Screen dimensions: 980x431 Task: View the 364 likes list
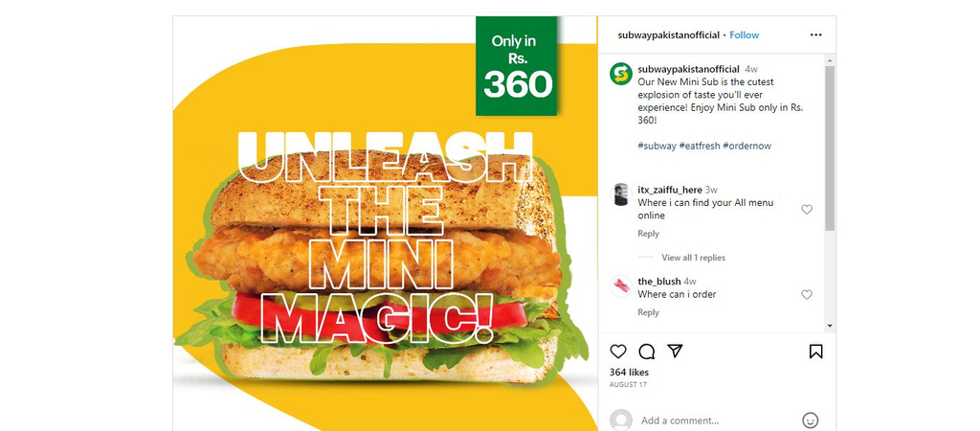pos(629,373)
